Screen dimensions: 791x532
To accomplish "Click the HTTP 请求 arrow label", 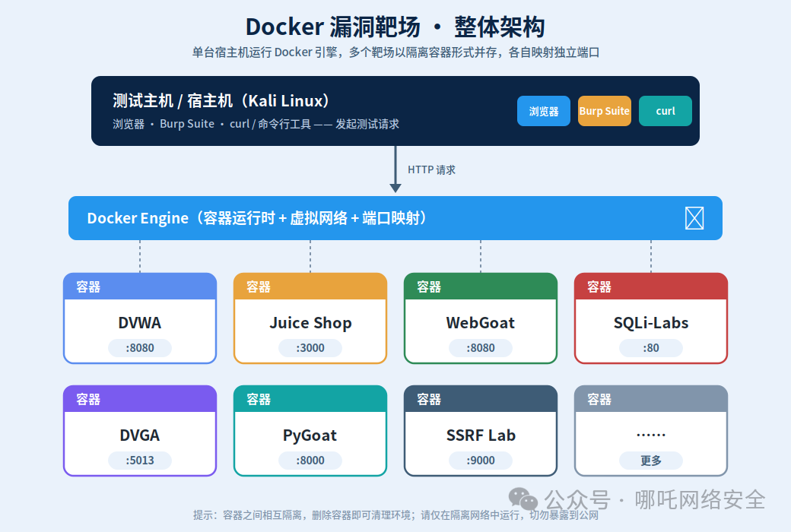I will point(431,170).
